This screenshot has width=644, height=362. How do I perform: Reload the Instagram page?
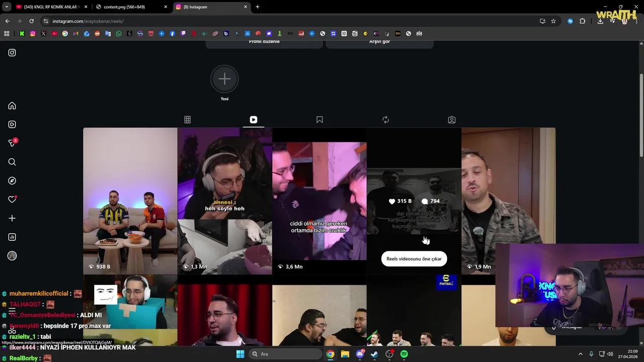click(x=31, y=21)
